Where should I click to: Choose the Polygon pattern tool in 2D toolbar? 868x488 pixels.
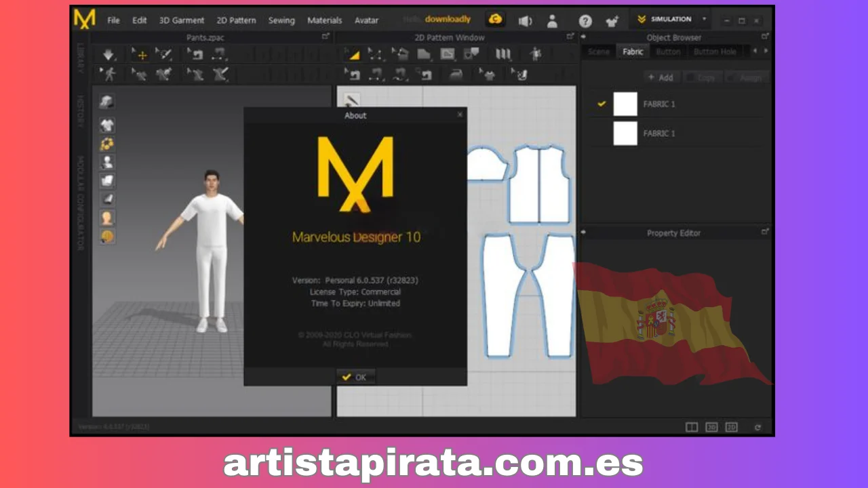424,54
